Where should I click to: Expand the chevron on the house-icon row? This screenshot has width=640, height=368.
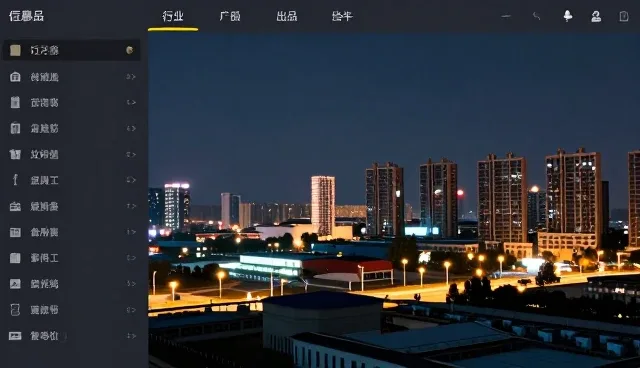point(131,77)
